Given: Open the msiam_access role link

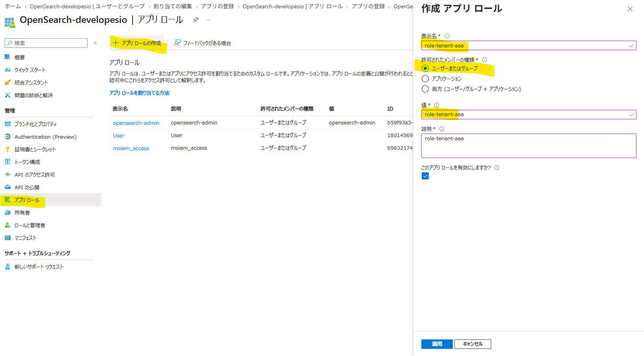Looking at the screenshot, I should (x=131, y=148).
